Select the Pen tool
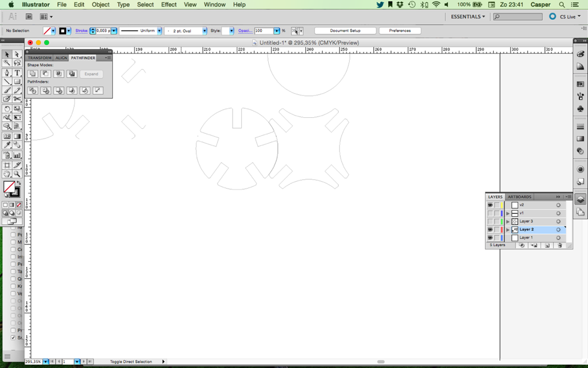The image size is (588, 368). 7,72
